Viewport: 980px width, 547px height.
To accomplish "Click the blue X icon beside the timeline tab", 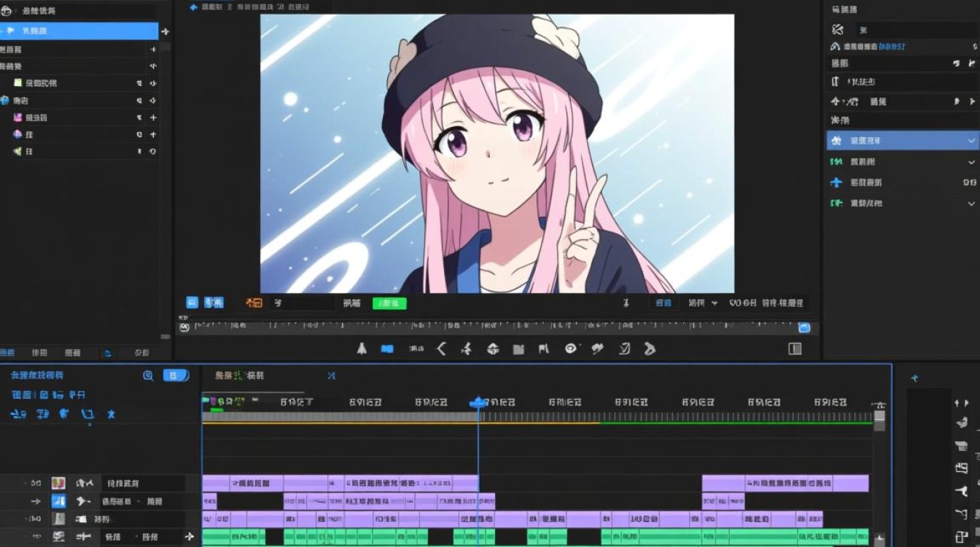I will [331, 376].
